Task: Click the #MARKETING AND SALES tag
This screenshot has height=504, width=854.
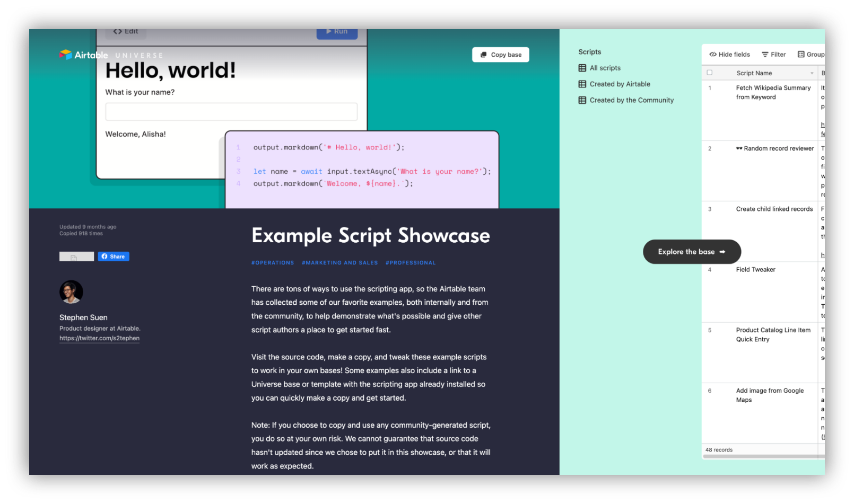Action: (340, 263)
